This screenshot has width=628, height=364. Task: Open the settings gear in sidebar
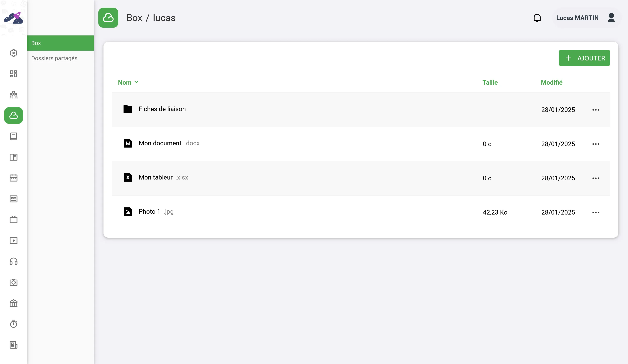coord(13,53)
